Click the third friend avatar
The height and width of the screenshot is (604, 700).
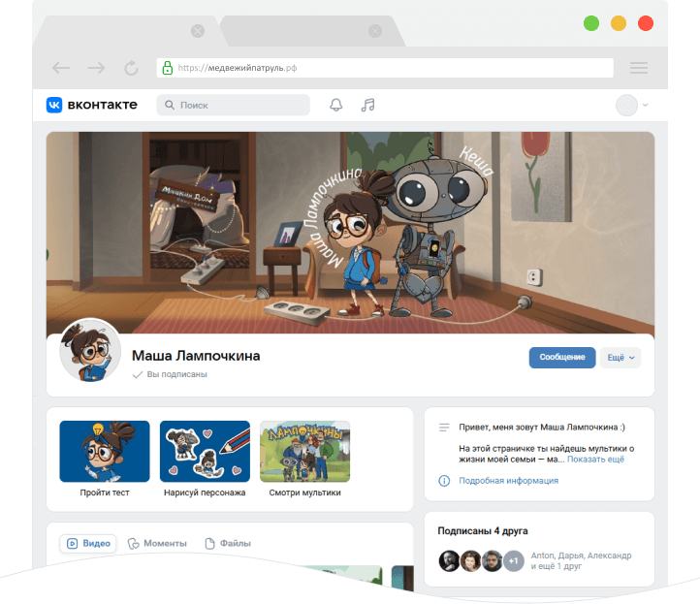pyautogui.click(x=492, y=560)
